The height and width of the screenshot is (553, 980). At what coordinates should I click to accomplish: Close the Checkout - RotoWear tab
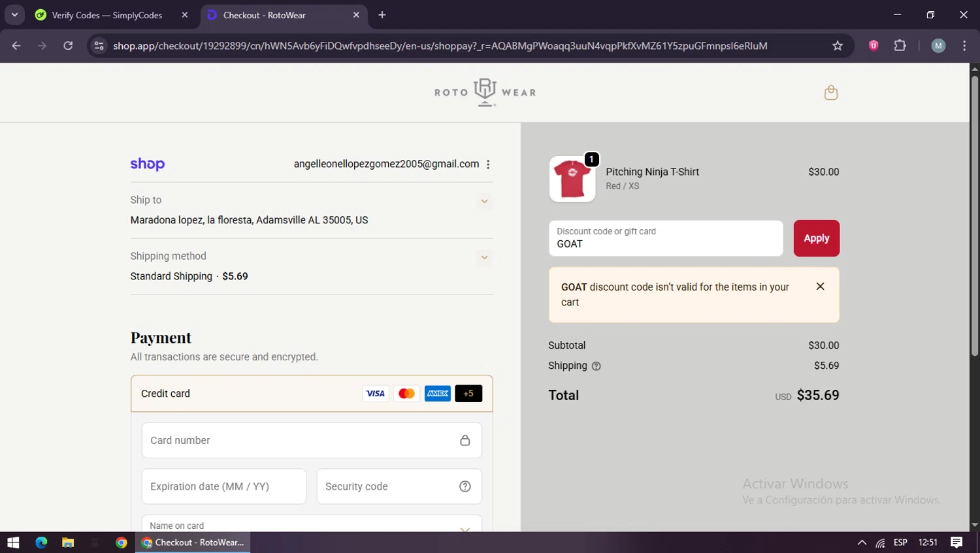tap(356, 15)
